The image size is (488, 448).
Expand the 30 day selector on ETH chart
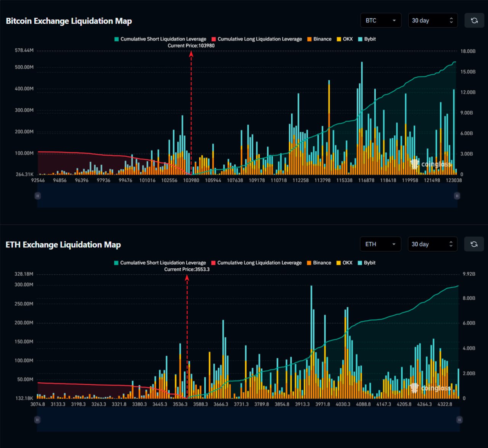(x=432, y=244)
